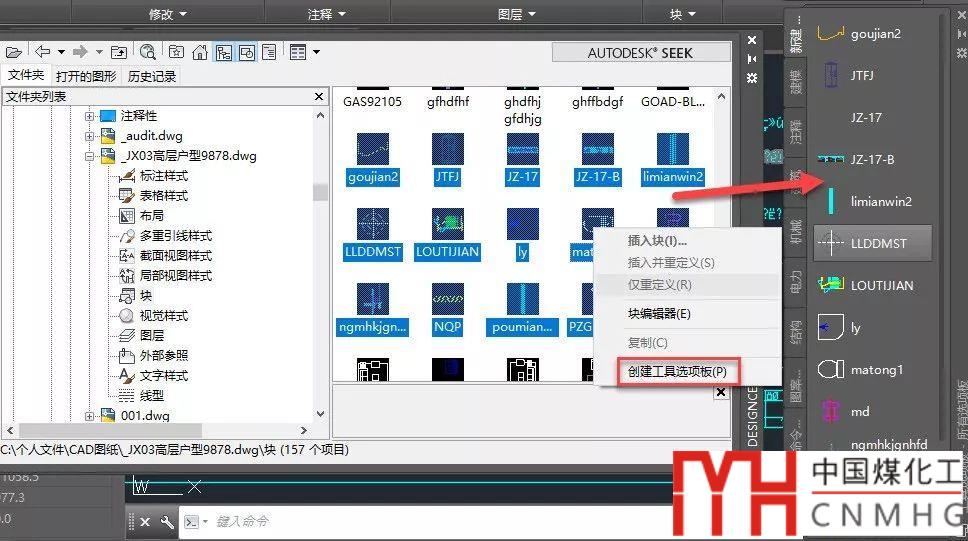Switch to the 打开的图形 tab
The height and width of the screenshot is (541, 968).
(x=86, y=76)
